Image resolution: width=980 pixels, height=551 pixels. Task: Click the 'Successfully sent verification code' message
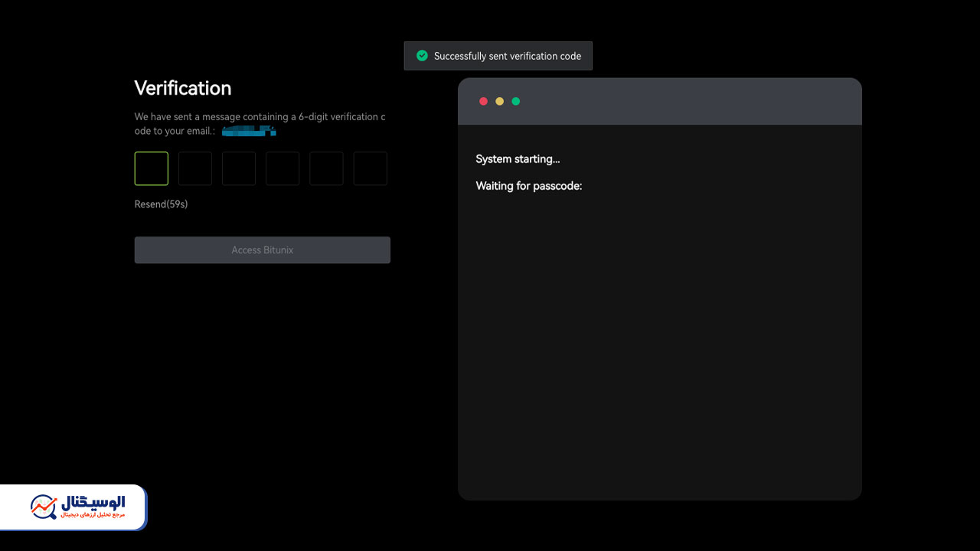point(508,56)
